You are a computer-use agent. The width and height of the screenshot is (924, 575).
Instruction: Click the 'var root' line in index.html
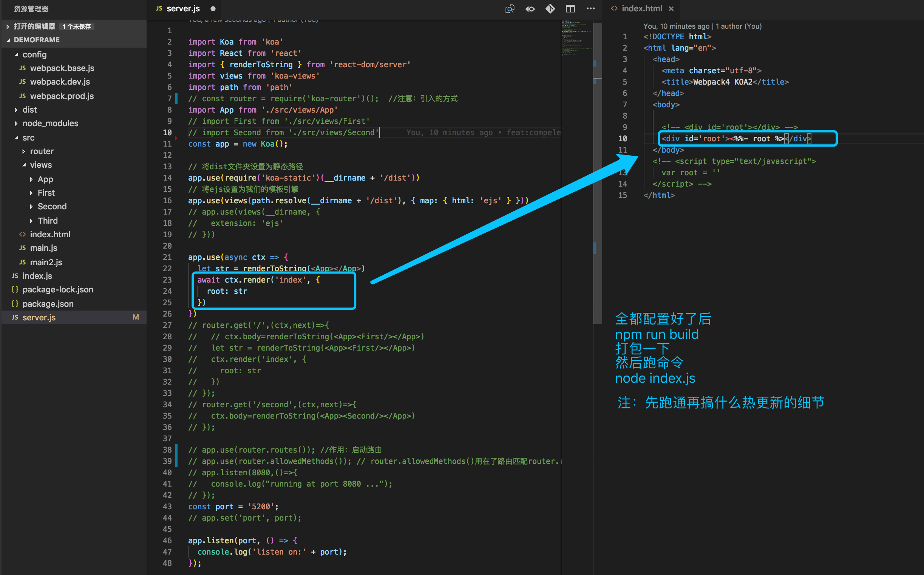[691, 173]
